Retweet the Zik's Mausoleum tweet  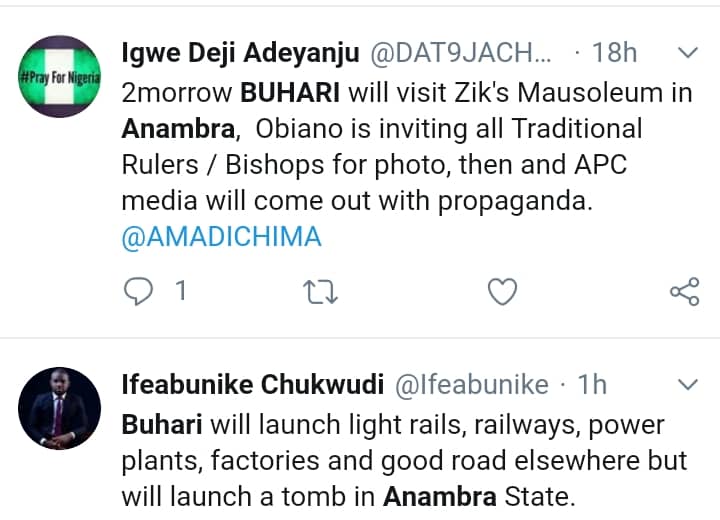[x=321, y=292]
